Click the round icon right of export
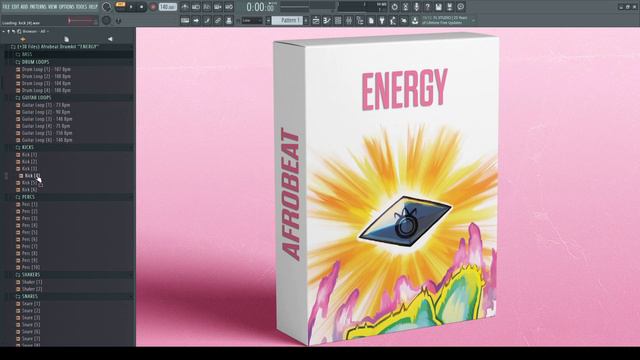This screenshot has width=640, height=360. pyautogui.click(x=460, y=7)
